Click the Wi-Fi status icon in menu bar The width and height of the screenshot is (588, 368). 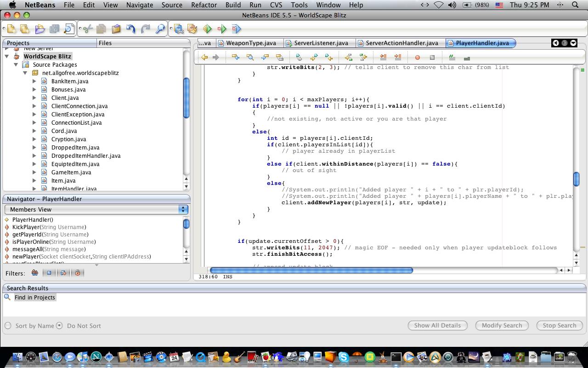(439, 5)
